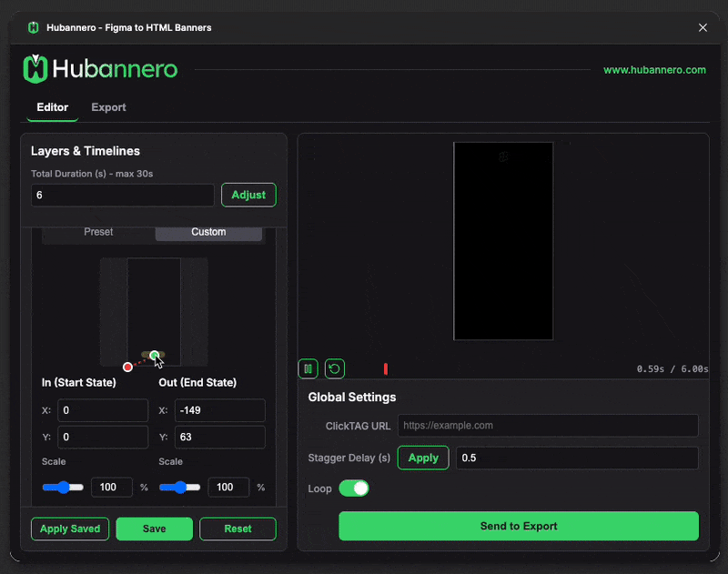This screenshot has height=574, width=728.
Task: Apply the stagger delay value
Action: coord(423,458)
